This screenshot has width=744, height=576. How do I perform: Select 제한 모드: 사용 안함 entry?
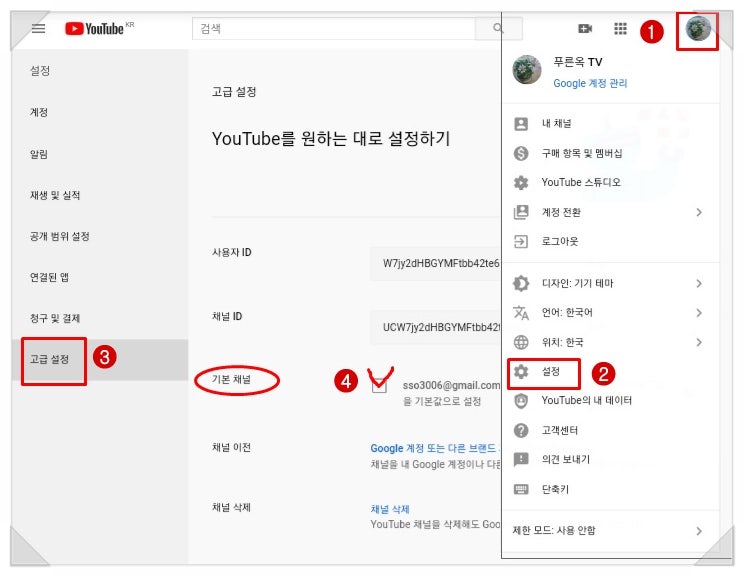click(611, 531)
